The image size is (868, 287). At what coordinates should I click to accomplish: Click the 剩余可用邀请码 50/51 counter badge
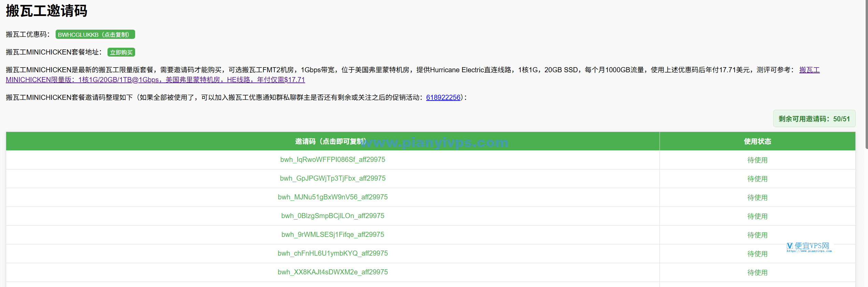point(814,119)
